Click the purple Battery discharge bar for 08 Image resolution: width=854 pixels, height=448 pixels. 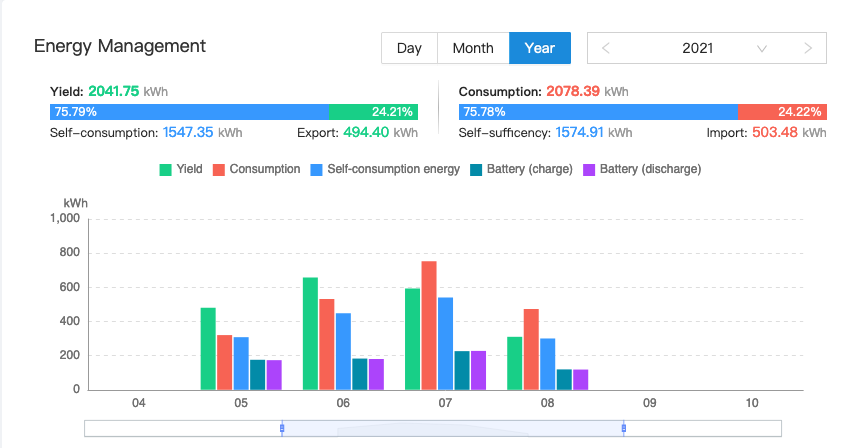(580, 380)
